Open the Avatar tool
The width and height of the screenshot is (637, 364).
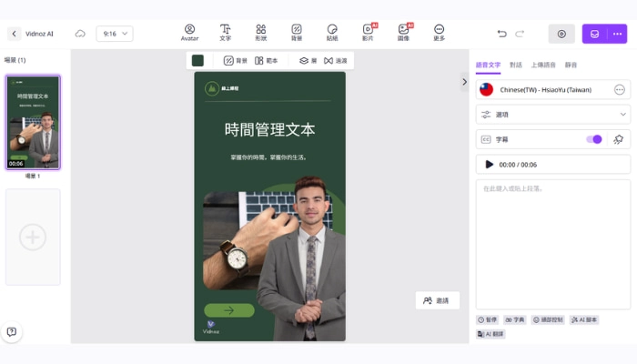point(189,33)
